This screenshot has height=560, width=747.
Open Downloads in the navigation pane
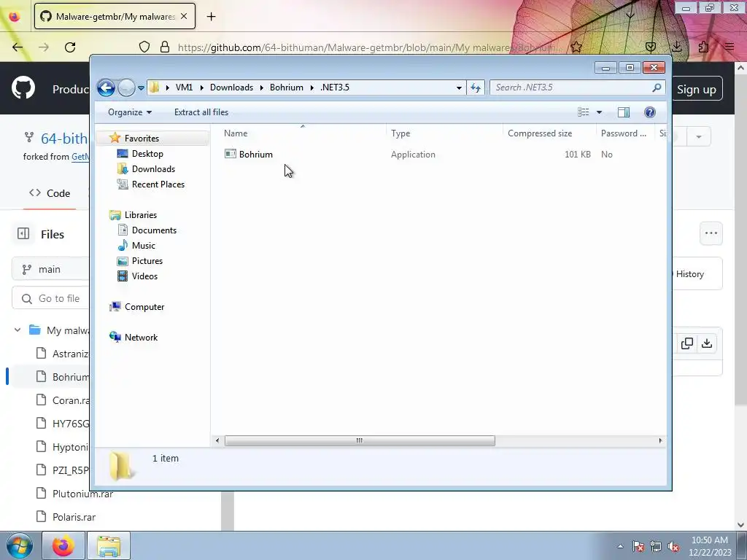[x=153, y=169]
